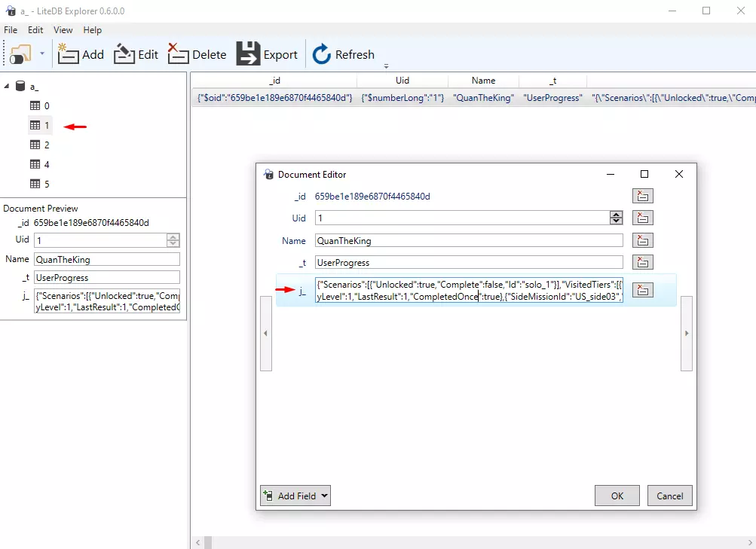This screenshot has width=756, height=549.
Task: Open the dropdown arrow beside the database icon
Action: click(x=42, y=54)
